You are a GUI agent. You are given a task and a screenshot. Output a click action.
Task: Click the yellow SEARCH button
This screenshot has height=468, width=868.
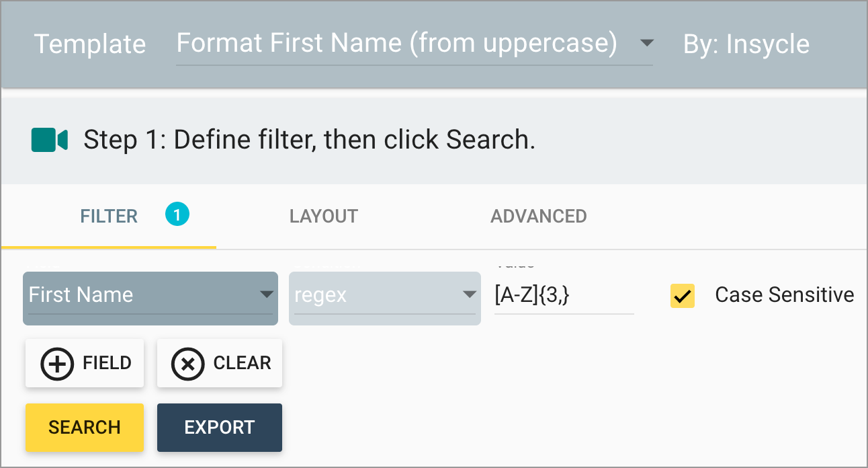pos(84,427)
